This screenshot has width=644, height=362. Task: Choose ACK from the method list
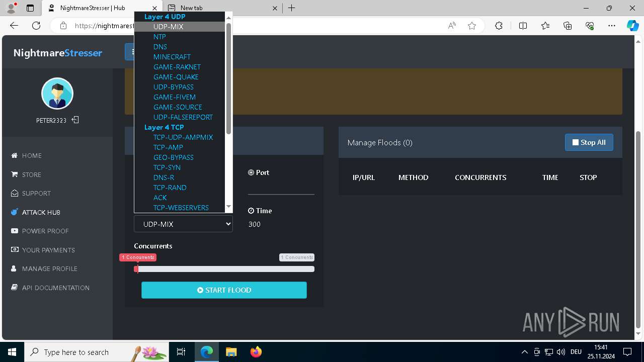(180, 198)
